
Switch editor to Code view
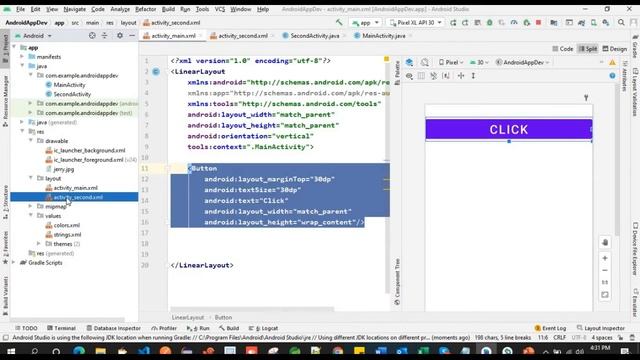point(563,49)
